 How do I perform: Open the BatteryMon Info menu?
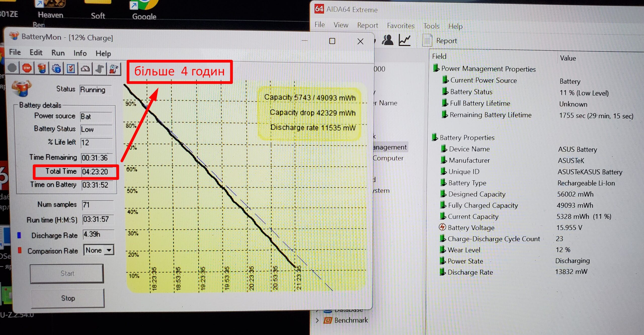coord(80,53)
